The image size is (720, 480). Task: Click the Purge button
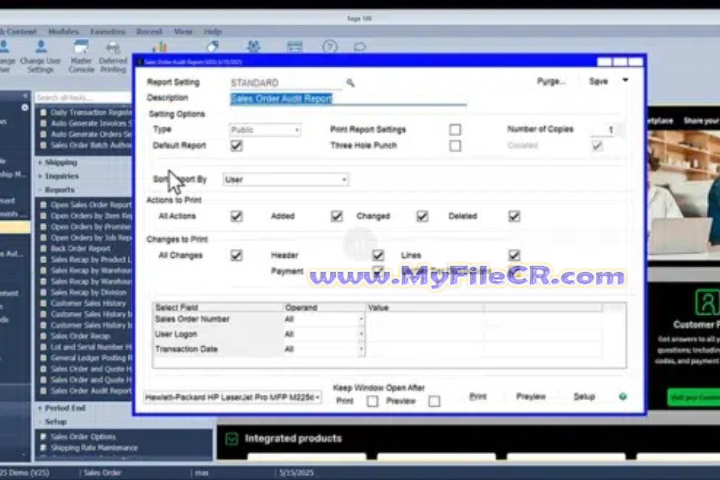551,81
